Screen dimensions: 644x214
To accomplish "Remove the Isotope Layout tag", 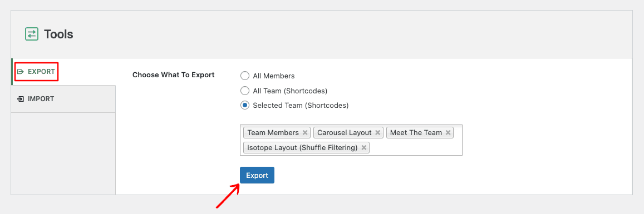I will [x=363, y=148].
